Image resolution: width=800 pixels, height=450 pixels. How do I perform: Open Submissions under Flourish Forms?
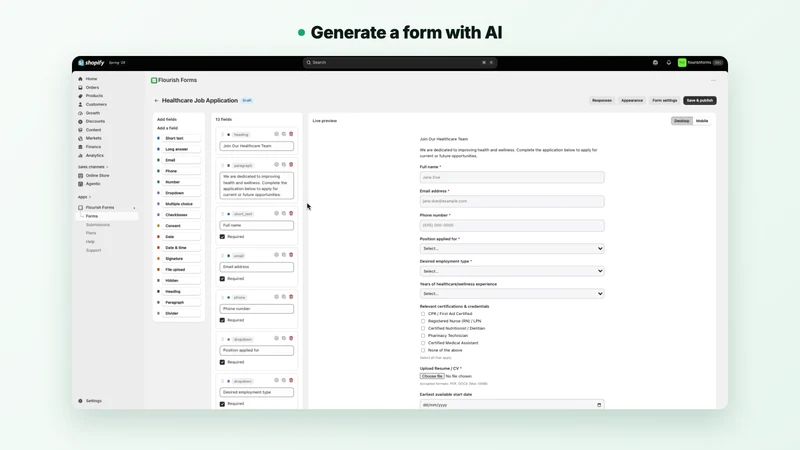(97, 225)
